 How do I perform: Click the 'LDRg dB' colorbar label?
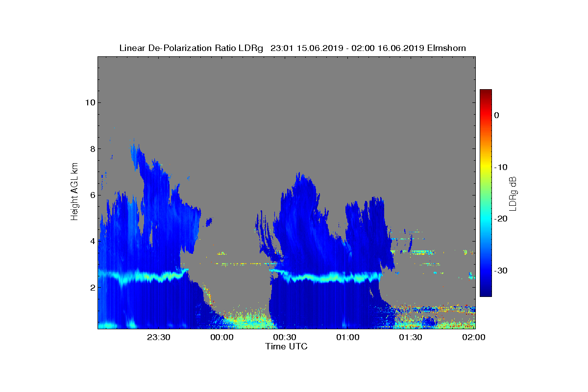point(513,193)
